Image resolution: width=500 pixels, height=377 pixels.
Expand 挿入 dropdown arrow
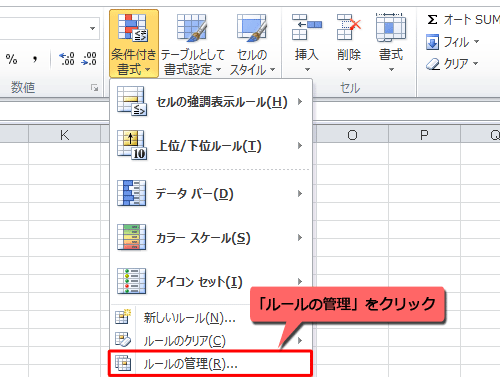click(307, 70)
